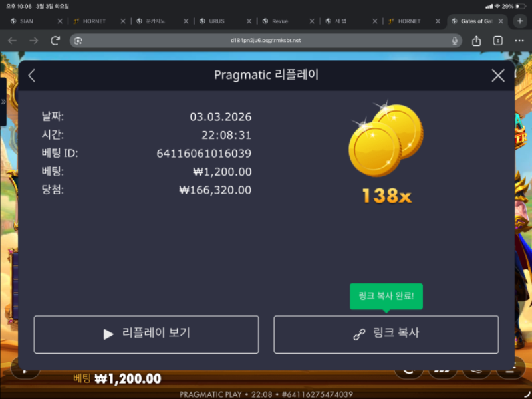
Task: Open the tab overview button
Action: click(497, 41)
